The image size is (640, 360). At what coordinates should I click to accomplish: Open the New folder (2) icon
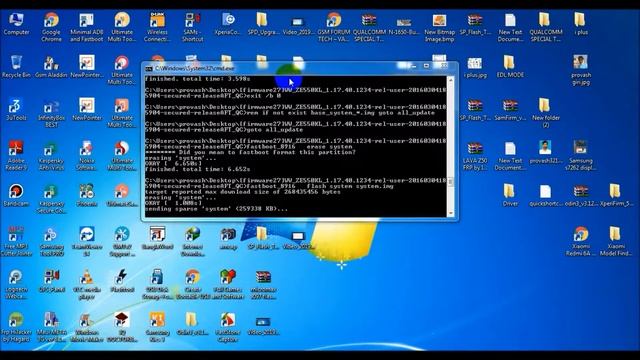[545, 113]
